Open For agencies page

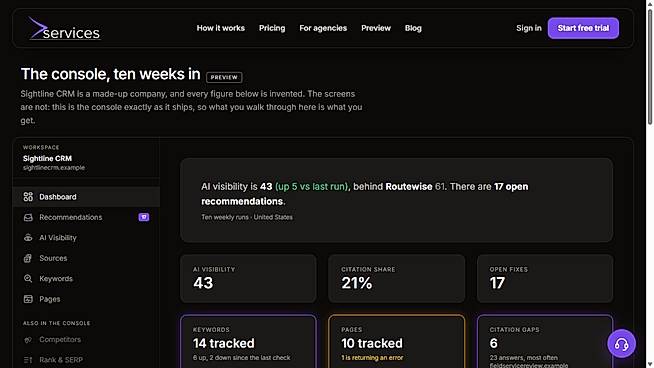pos(323,28)
